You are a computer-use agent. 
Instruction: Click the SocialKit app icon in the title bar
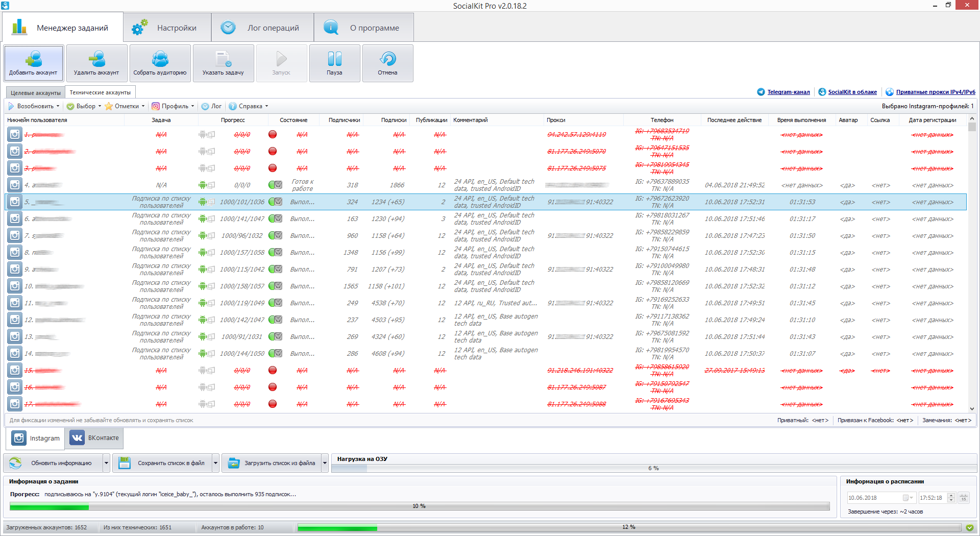(5, 6)
